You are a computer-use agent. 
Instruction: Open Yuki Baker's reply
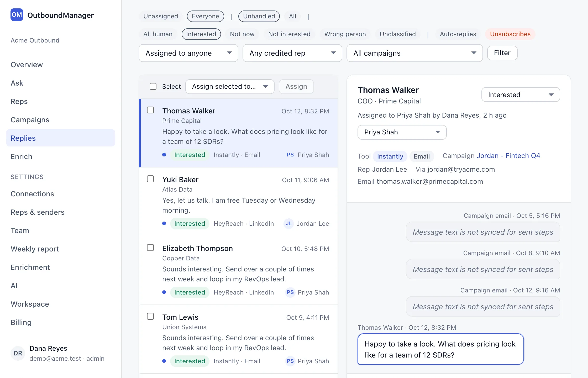click(238, 202)
